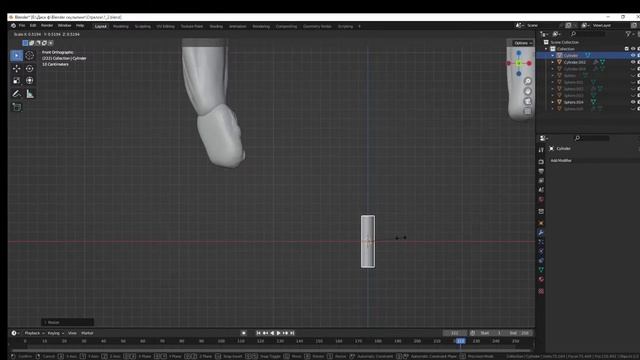The image size is (640, 360).
Task: Select the Select Box tool
Action: tap(16, 55)
